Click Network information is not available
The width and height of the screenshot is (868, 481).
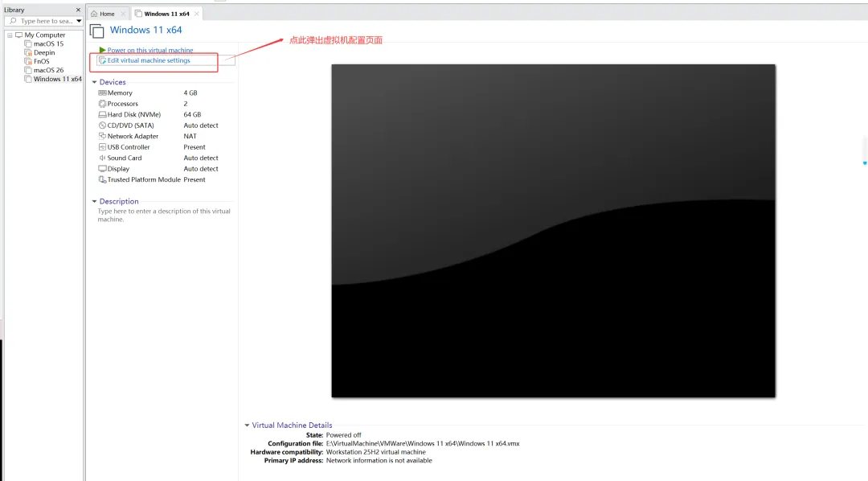pyautogui.click(x=379, y=461)
